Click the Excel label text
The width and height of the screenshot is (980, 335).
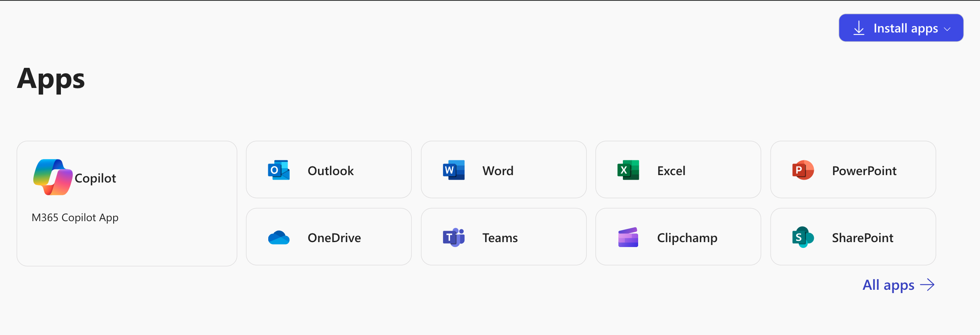tap(671, 171)
